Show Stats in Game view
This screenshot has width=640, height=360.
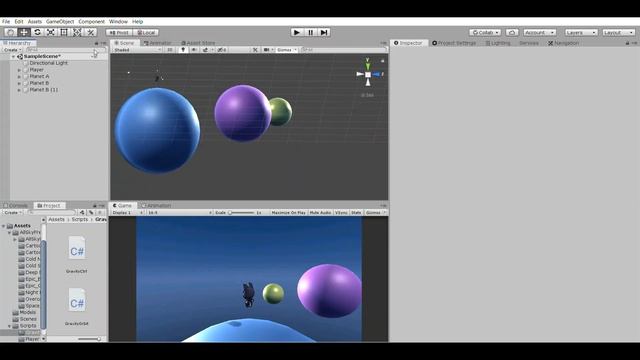(x=356, y=213)
